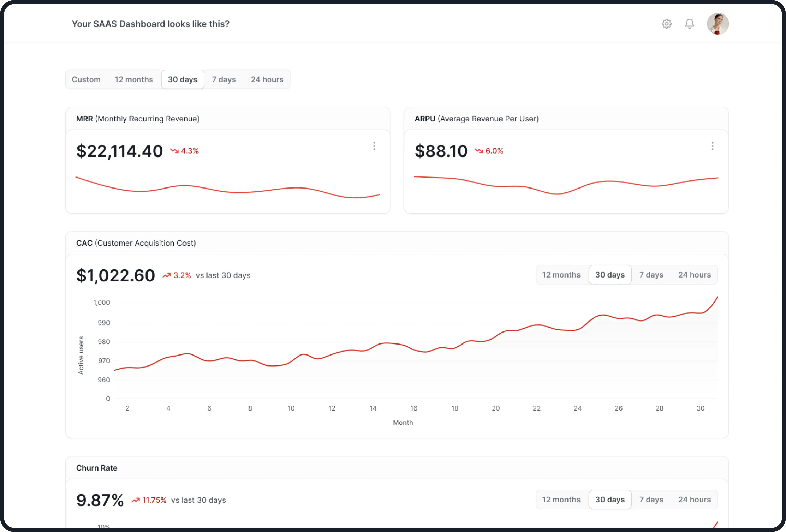Select the top 30 days filter tab
This screenshot has height=532, width=786.
pos(183,80)
